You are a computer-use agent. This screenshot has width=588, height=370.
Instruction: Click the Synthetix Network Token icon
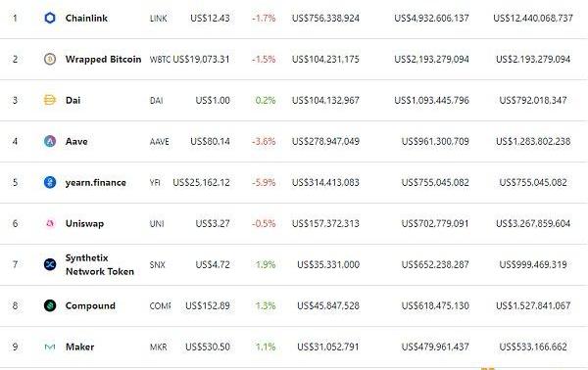coord(50,264)
